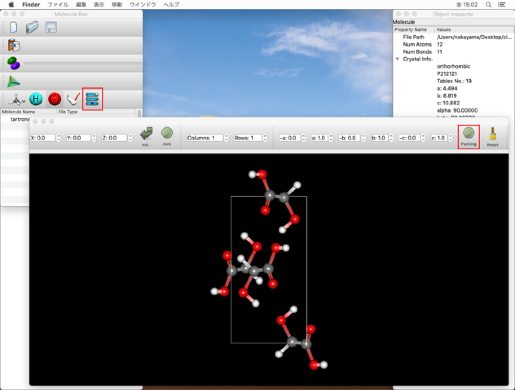515x390 pixels.
Task: Collapse the Crystal Info disclosure triangle
Action: pos(397,59)
